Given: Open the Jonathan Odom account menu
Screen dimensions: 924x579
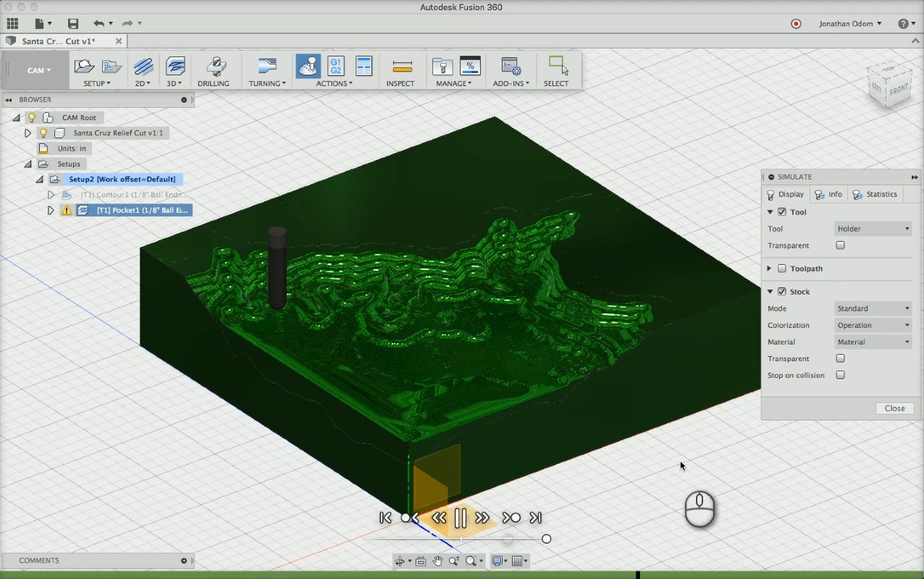Looking at the screenshot, I should pos(851,24).
